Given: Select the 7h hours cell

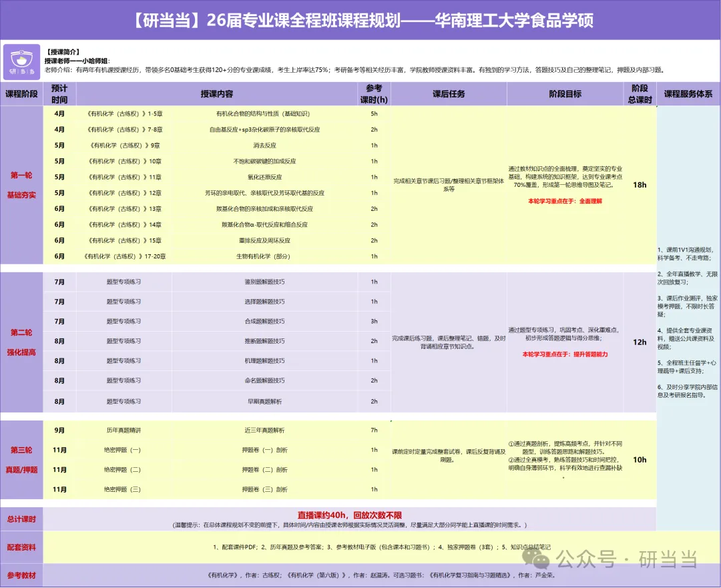Looking at the screenshot, I should pos(375,430).
